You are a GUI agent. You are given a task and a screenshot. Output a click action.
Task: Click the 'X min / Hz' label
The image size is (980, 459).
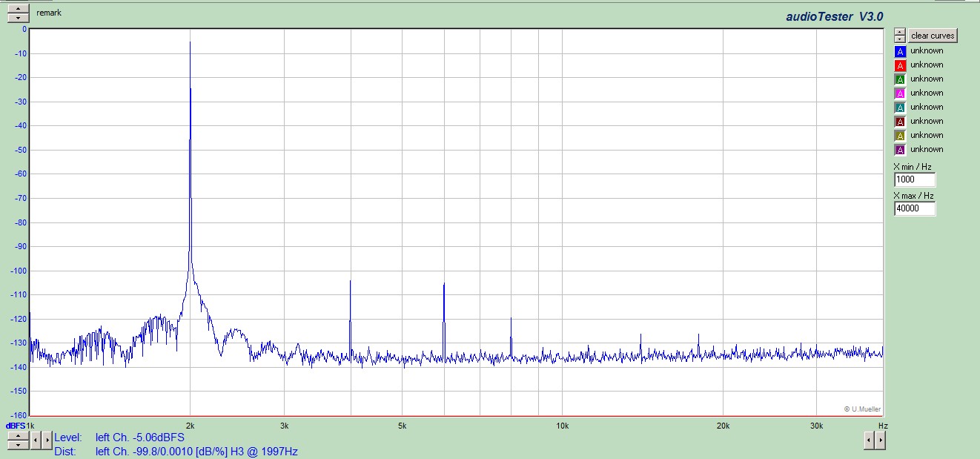[x=913, y=166]
